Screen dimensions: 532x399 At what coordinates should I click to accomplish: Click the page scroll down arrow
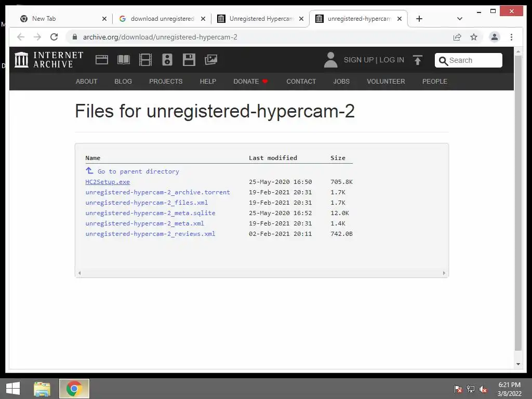point(518,364)
